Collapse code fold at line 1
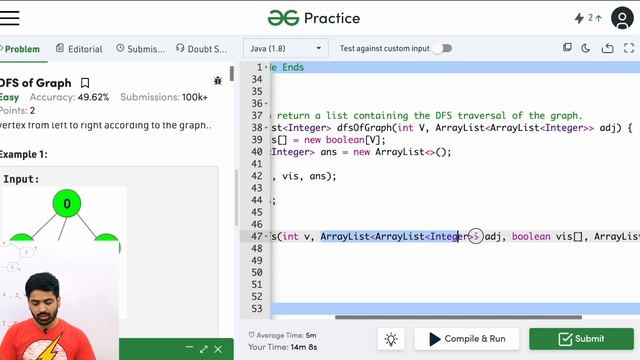The height and width of the screenshot is (360, 640). 266,68
